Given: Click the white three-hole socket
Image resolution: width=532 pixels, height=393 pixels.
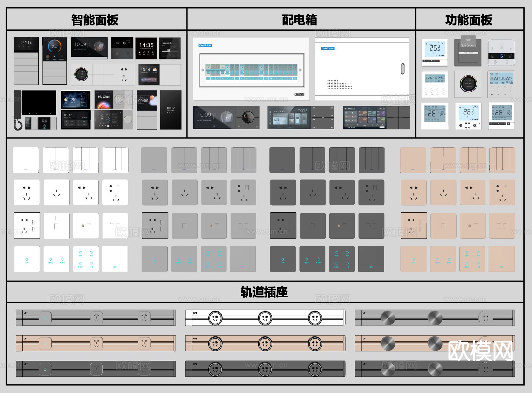Looking at the screenshot, I should [x=56, y=193].
